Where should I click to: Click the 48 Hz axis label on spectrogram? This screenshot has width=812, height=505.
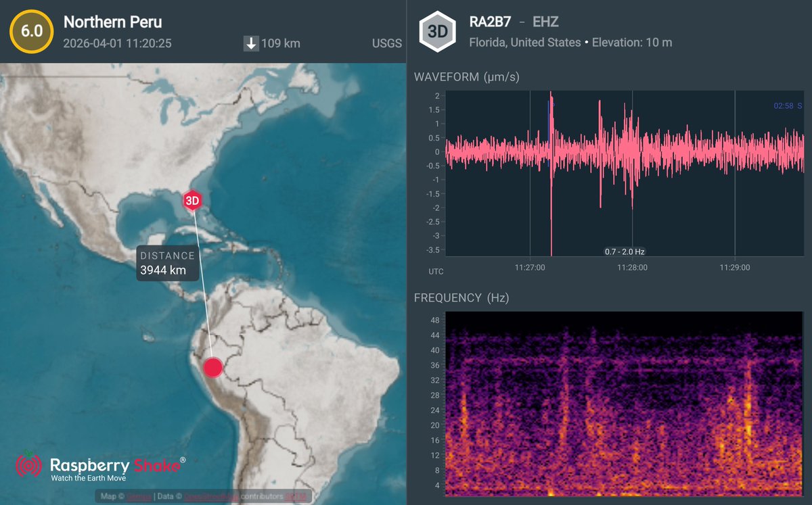pyautogui.click(x=435, y=320)
